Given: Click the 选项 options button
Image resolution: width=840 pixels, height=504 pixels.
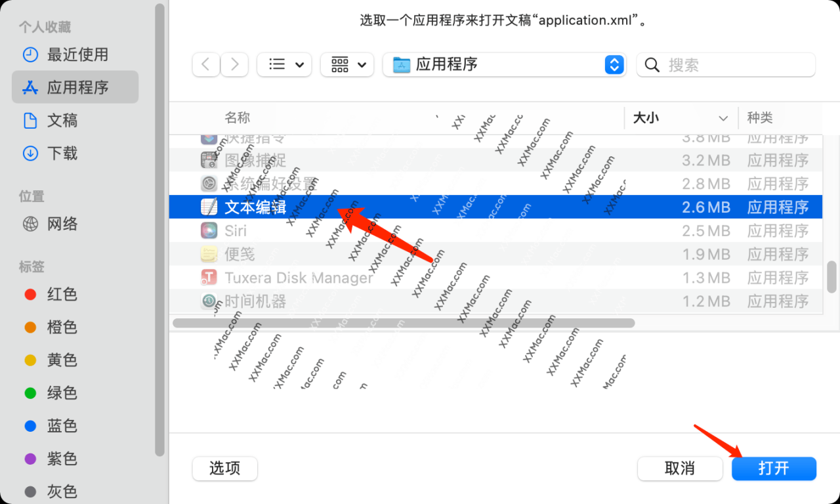Looking at the screenshot, I should coord(225,468).
